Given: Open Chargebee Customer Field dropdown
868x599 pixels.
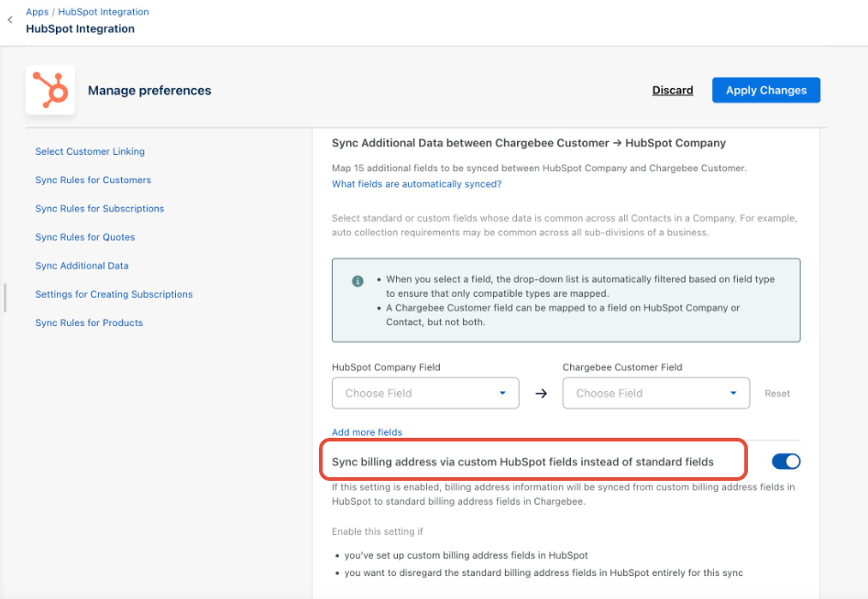Looking at the screenshot, I should click(655, 394).
